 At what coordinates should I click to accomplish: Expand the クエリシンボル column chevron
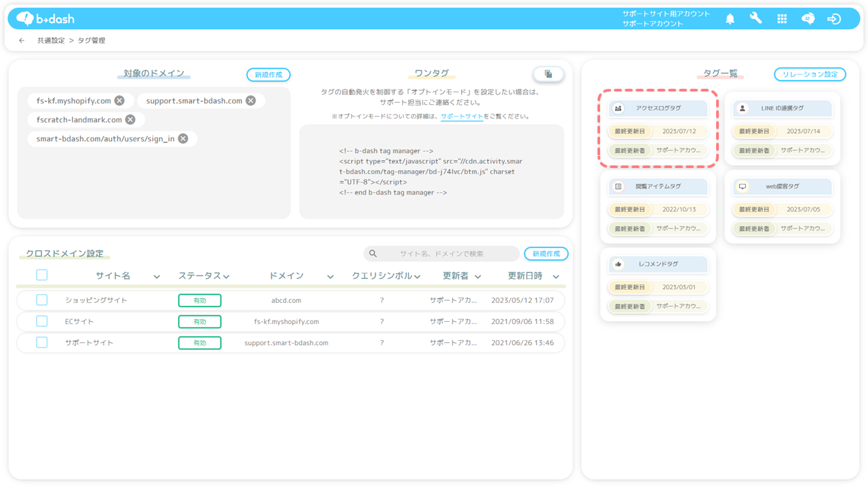tap(418, 277)
